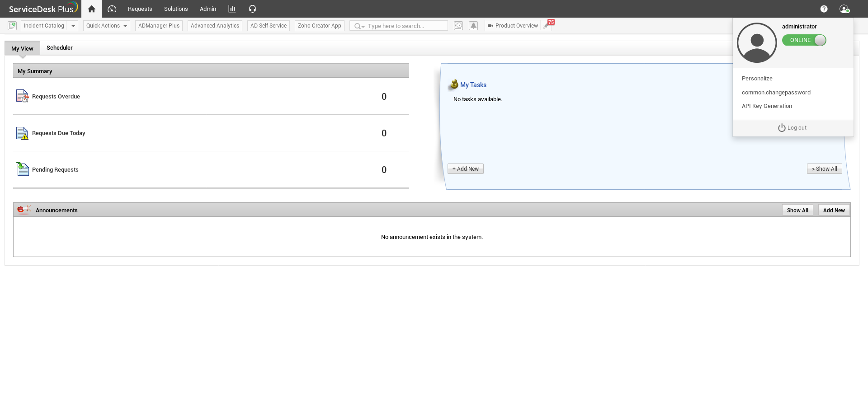
Task: Open the notifications bell icon
Action: point(473,26)
